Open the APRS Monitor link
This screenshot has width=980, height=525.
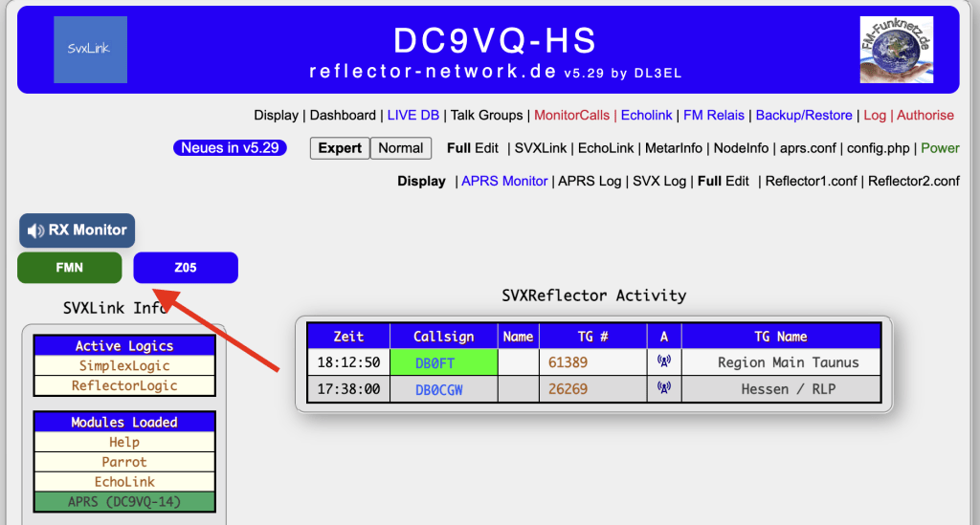(504, 181)
